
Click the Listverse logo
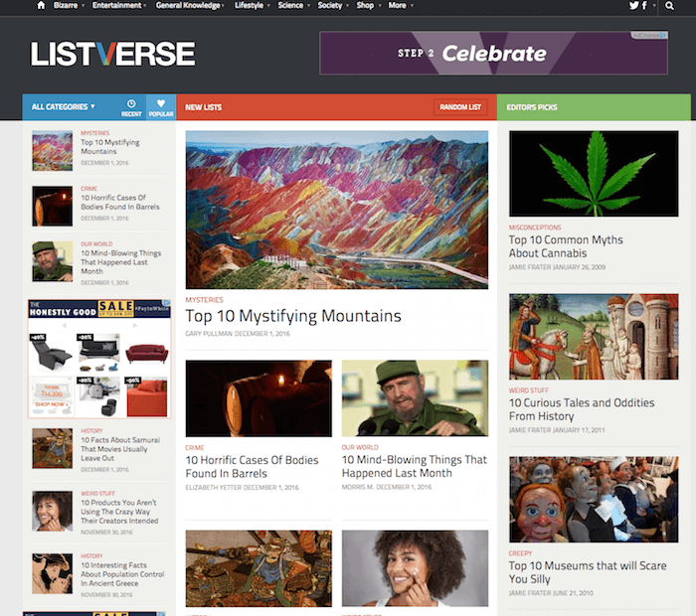(x=112, y=54)
